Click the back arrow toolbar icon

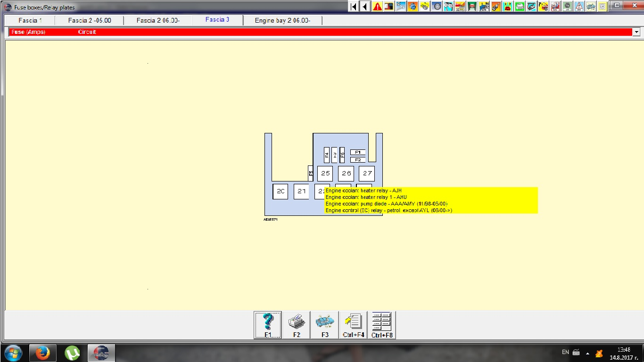tap(365, 7)
